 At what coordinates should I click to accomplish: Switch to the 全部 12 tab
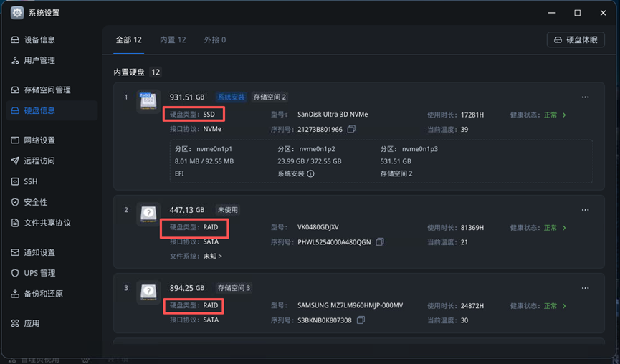(x=128, y=40)
